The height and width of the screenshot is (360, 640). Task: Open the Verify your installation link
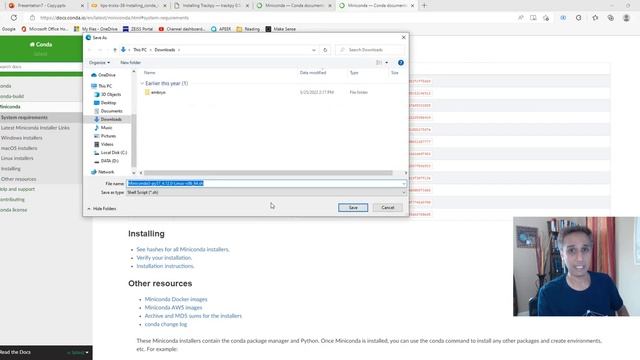point(164,258)
